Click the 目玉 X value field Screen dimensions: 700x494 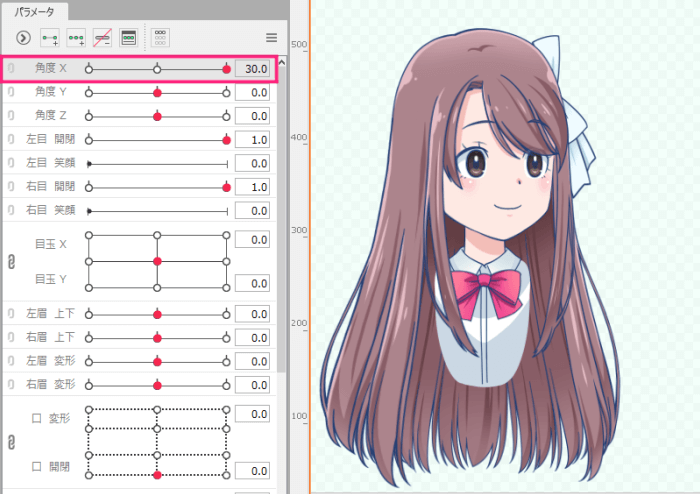tap(252, 240)
